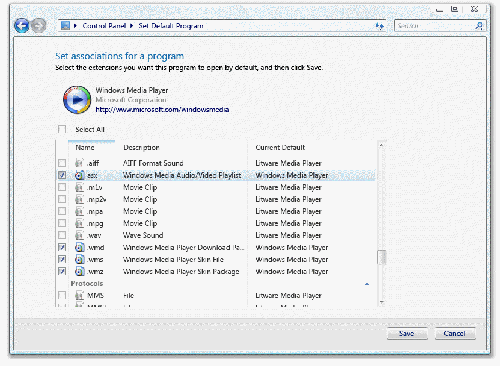Viewport: 500px width, 366px height.
Task: Check the .wav extension checkbox
Action: click(62, 235)
